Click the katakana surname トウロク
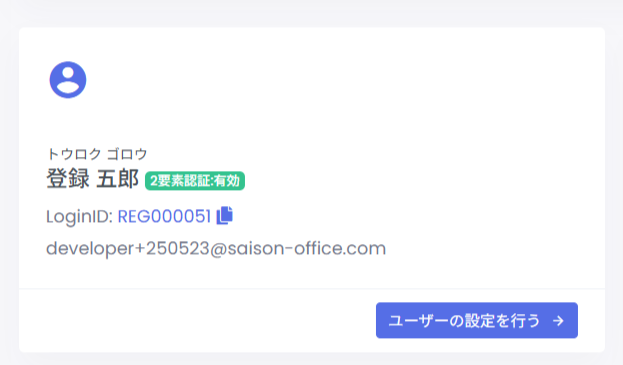 pos(74,154)
